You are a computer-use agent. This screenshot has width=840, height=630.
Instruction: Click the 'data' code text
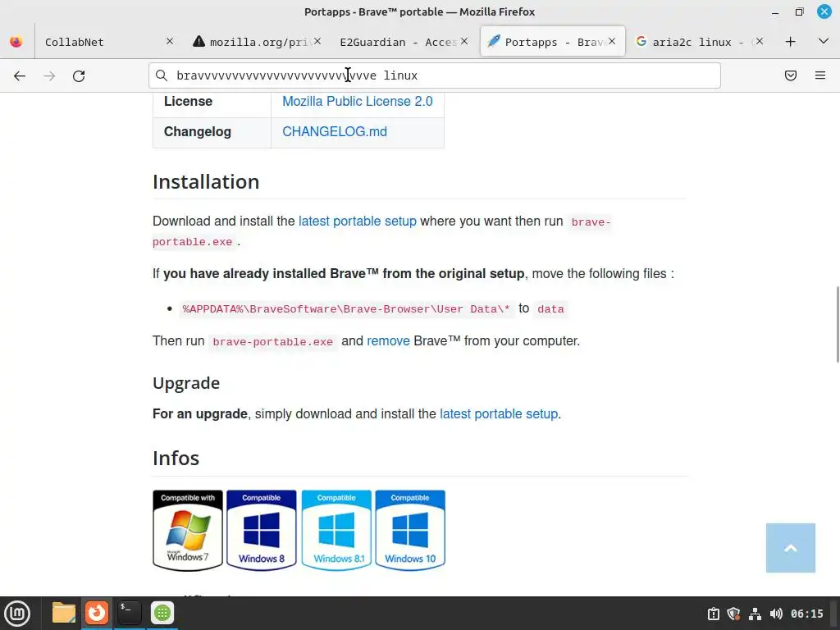coord(550,309)
